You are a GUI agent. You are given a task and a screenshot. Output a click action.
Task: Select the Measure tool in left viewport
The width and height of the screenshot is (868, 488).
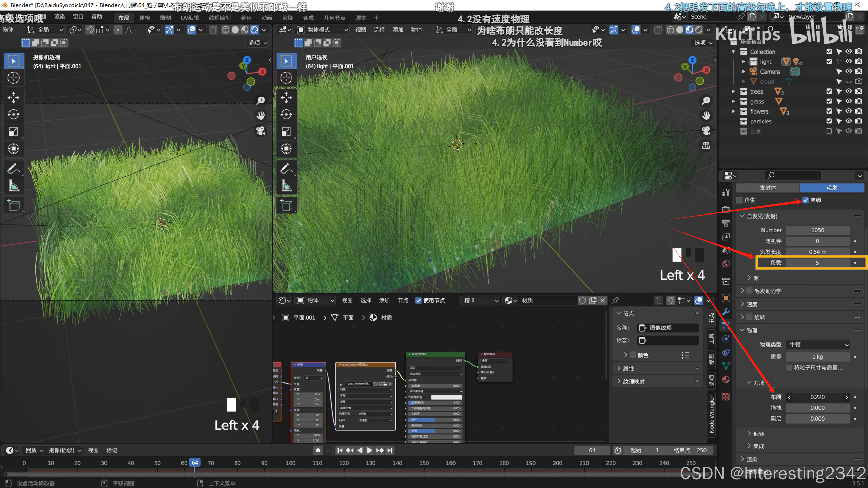[x=14, y=186]
